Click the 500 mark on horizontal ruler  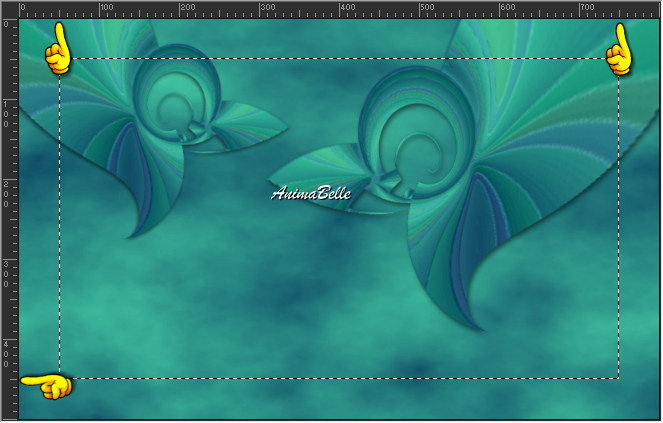click(x=427, y=7)
